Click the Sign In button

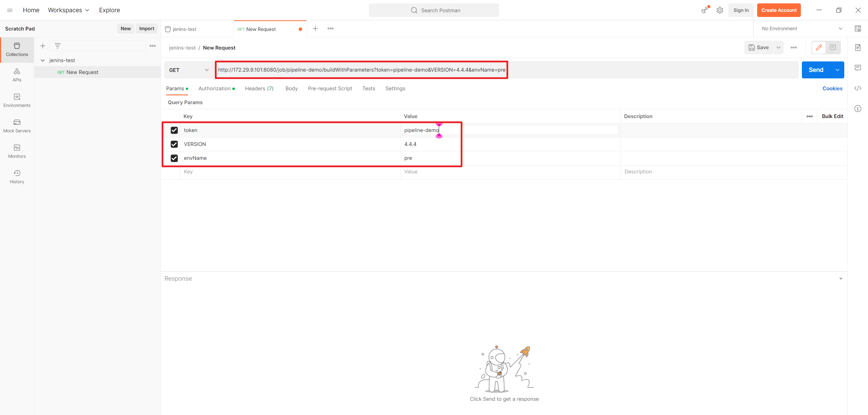click(741, 10)
